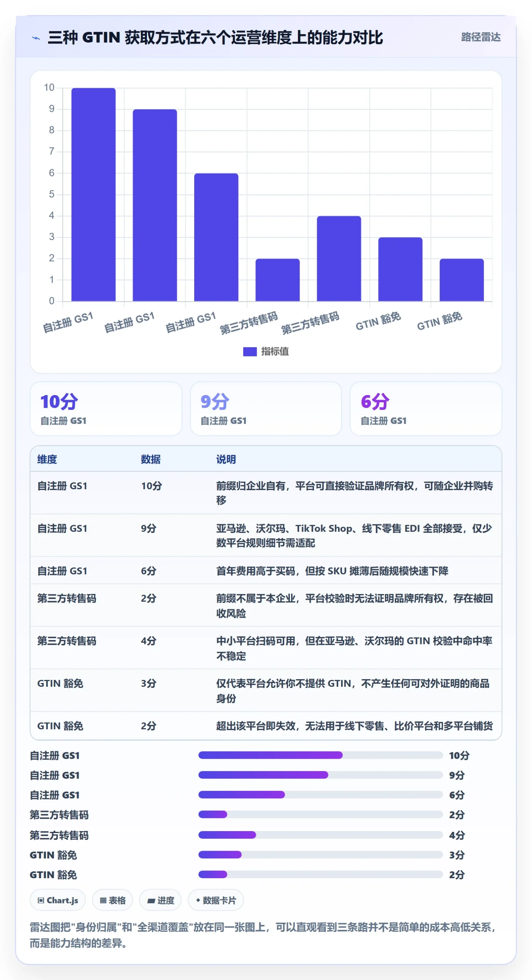Select the table cell starting with 仅代表平台允许你不提供 GTIN
The width and height of the screenshot is (532, 980).
355,691
